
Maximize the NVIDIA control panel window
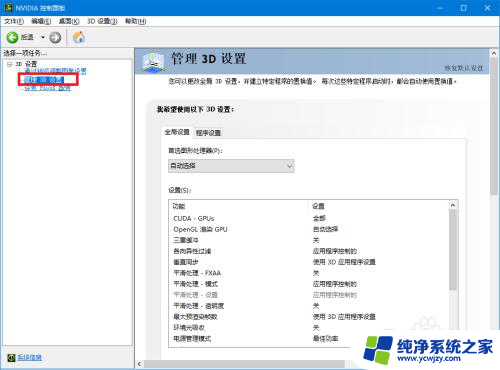463,8
